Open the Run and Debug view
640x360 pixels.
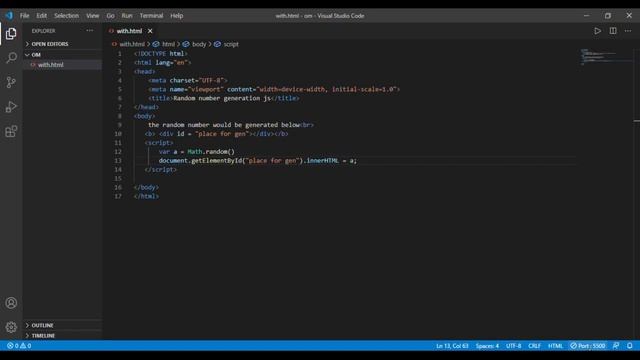pos(11,107)
